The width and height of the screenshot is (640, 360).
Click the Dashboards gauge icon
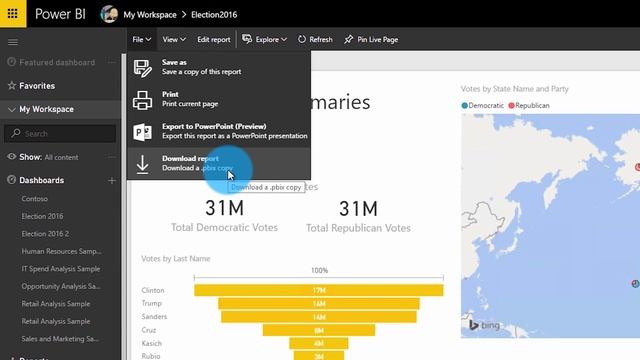[12, 180]
